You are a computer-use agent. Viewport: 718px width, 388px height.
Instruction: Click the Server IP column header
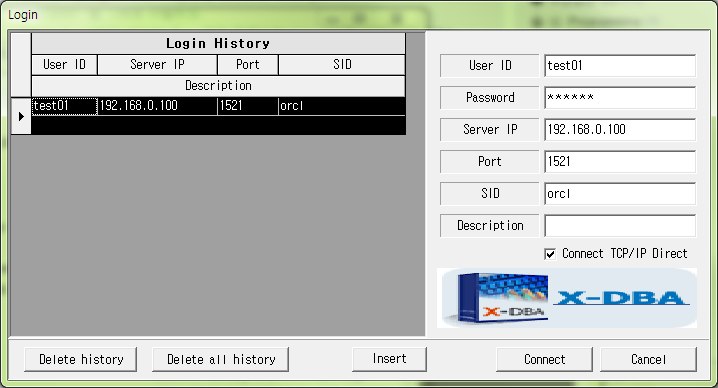point(158,65)
